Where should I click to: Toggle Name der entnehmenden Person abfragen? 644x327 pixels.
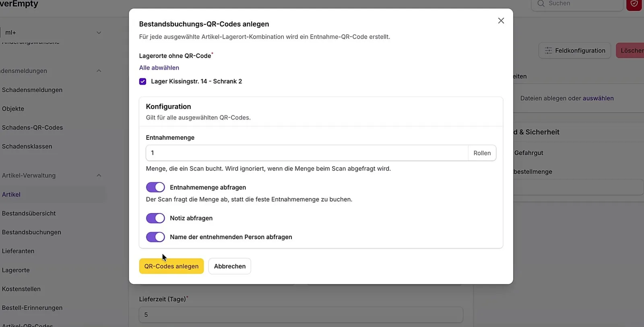coord(155,237)
